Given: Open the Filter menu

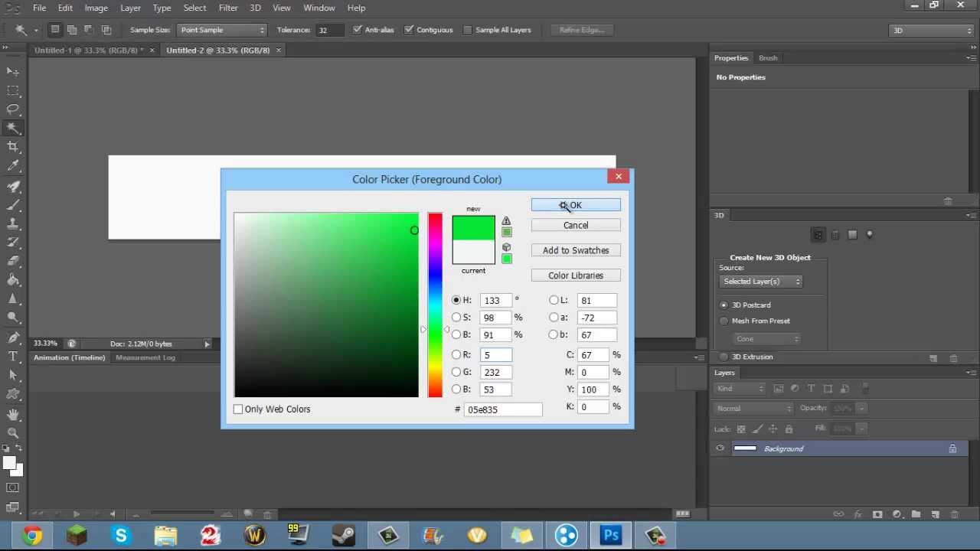Looking at the screenshot, I should (228, 8).
